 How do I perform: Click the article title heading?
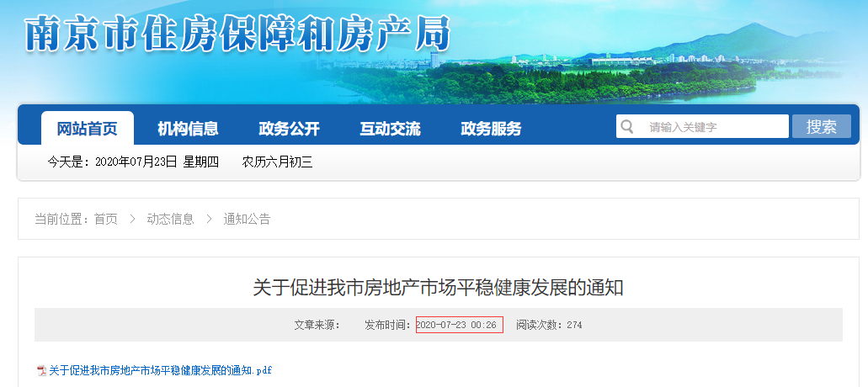click(439, 288)
